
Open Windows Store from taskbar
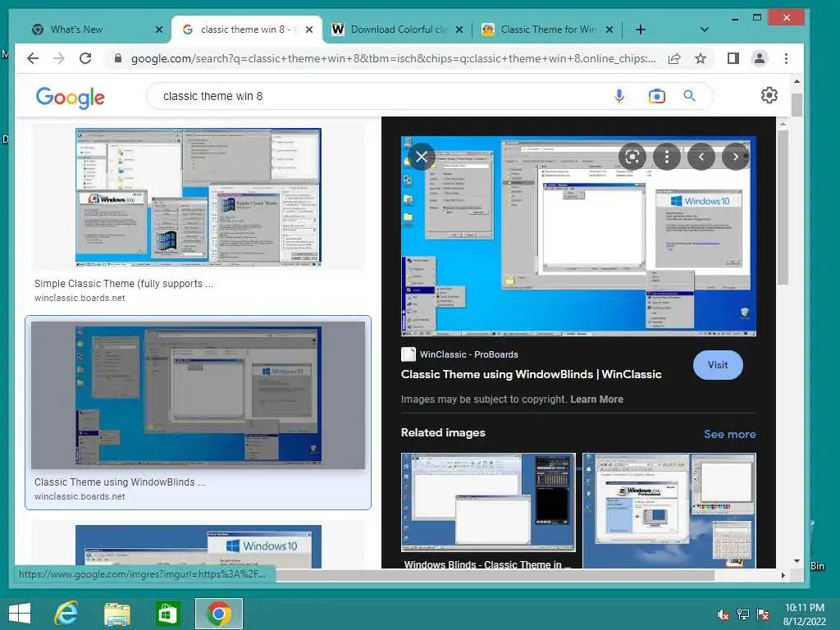click(x=167, y=614)
